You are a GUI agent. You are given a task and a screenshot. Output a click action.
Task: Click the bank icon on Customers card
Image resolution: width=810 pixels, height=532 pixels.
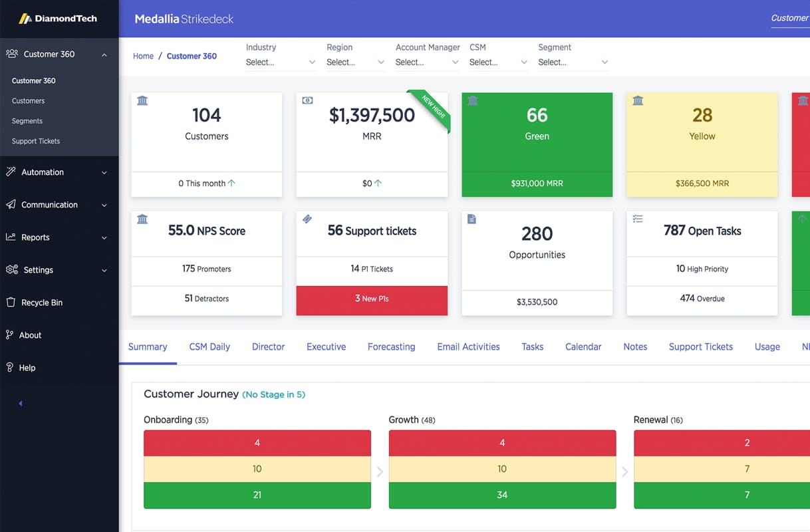tap(142, 100)
